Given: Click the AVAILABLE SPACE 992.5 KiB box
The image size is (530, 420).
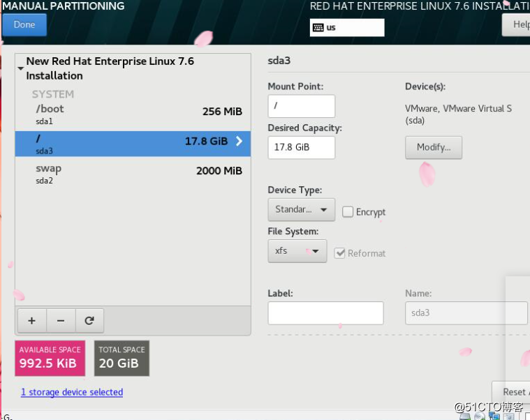Looking at the screenshot, I should (x=50, y=358).
